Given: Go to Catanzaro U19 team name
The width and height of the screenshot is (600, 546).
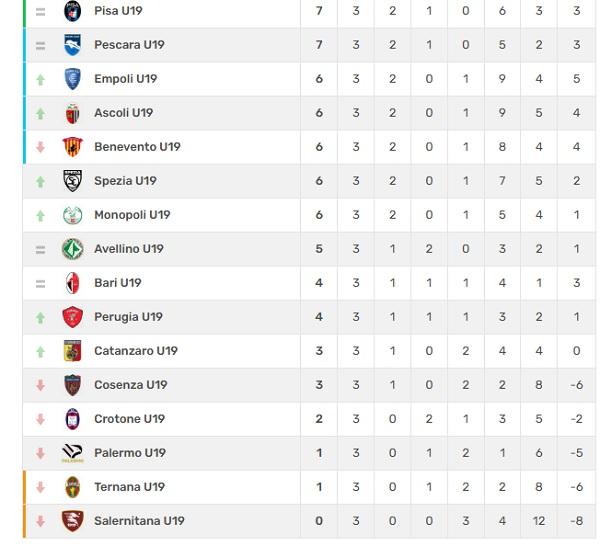Looking at the screenshot, I should point(135,351).
